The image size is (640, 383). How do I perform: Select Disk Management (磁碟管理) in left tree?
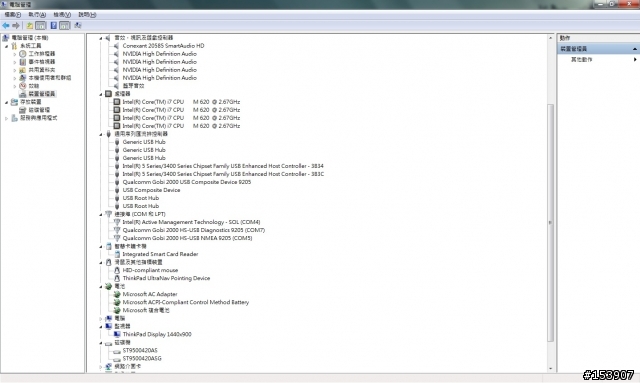(x=39, y=110)
